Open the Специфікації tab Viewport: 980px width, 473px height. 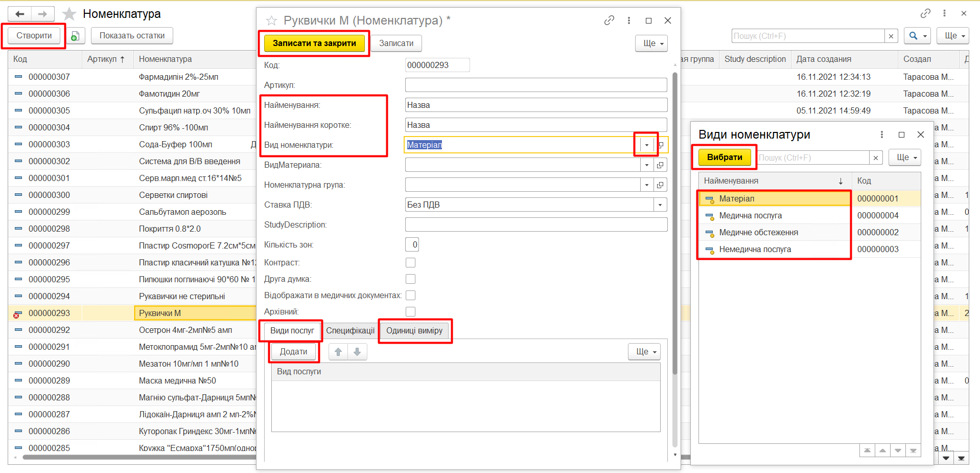[350, 331]
